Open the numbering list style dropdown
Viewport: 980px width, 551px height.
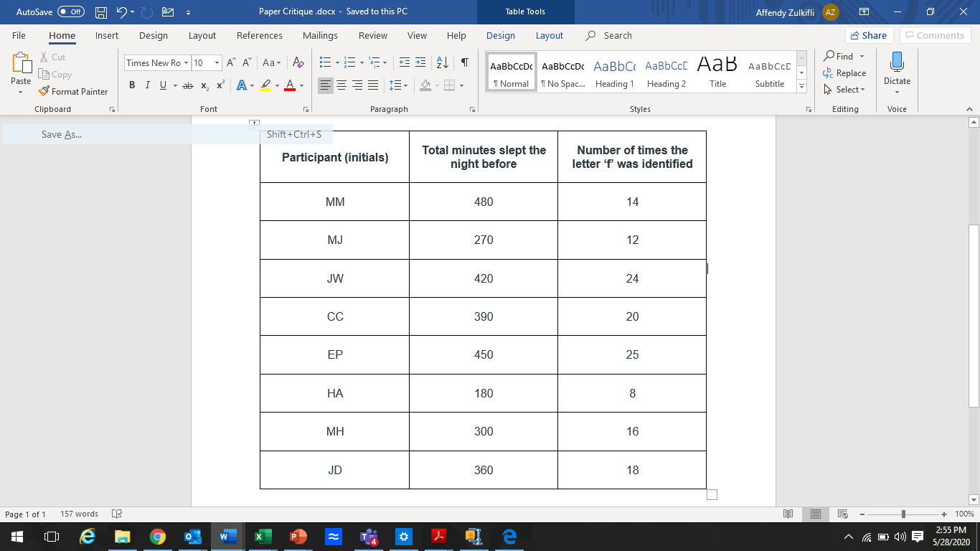[361, 63]
